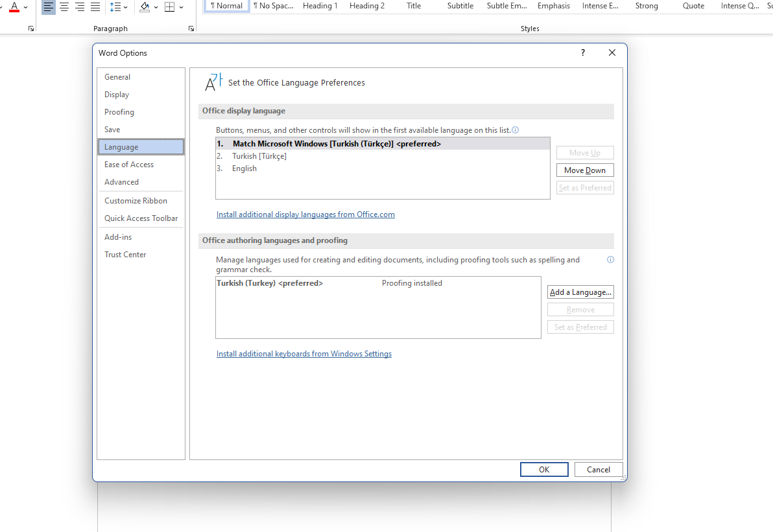Click the Line and Paragraph Spacing icon

115,7
